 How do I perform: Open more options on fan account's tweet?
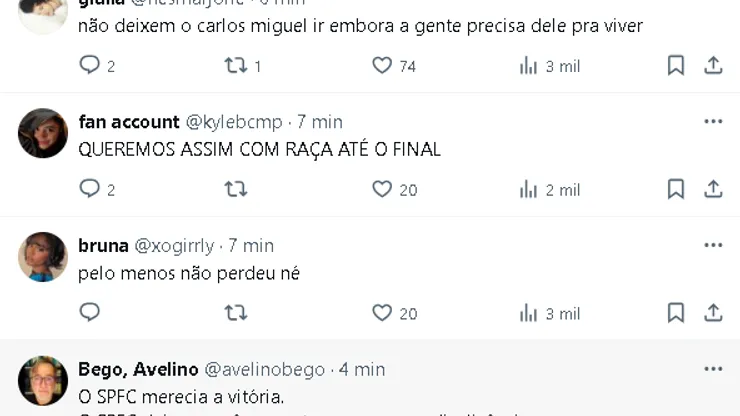pos(713,122)
